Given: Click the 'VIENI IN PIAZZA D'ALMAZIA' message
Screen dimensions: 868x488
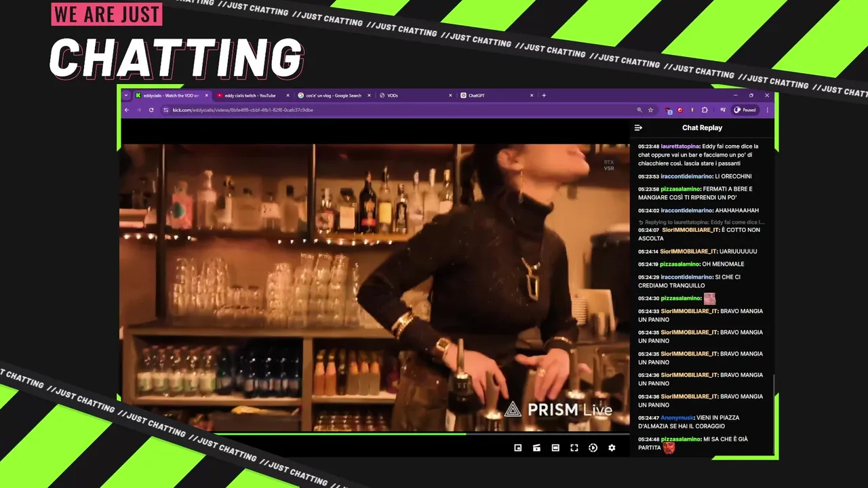Looking at the screenshot, I should point(688,422).
